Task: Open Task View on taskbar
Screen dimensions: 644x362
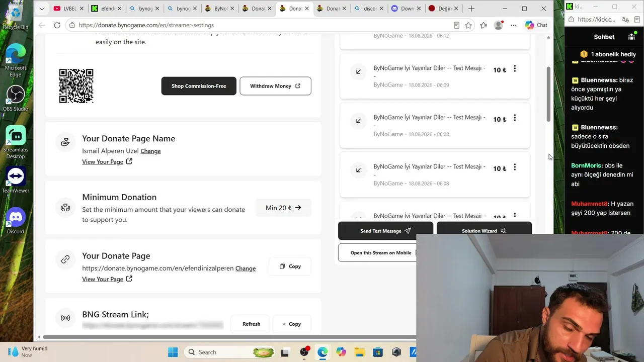Action: (285, 352)
